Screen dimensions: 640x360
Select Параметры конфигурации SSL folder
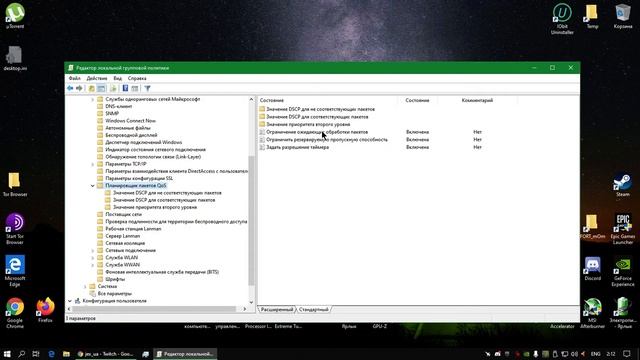[139, 178]
